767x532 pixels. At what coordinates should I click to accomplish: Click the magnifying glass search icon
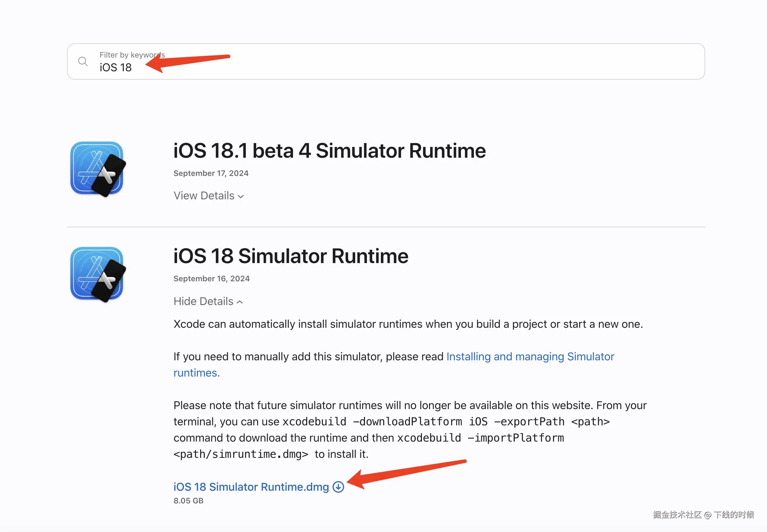[83, 61]
